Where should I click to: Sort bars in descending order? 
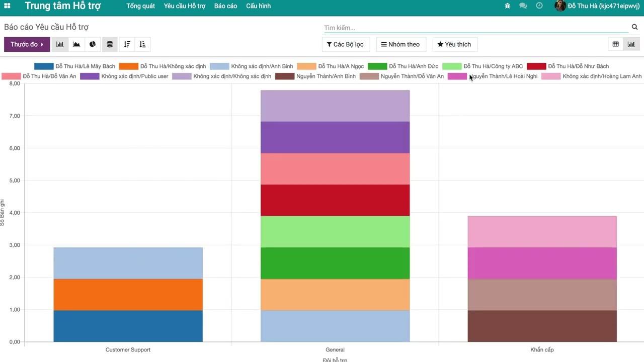127,44
